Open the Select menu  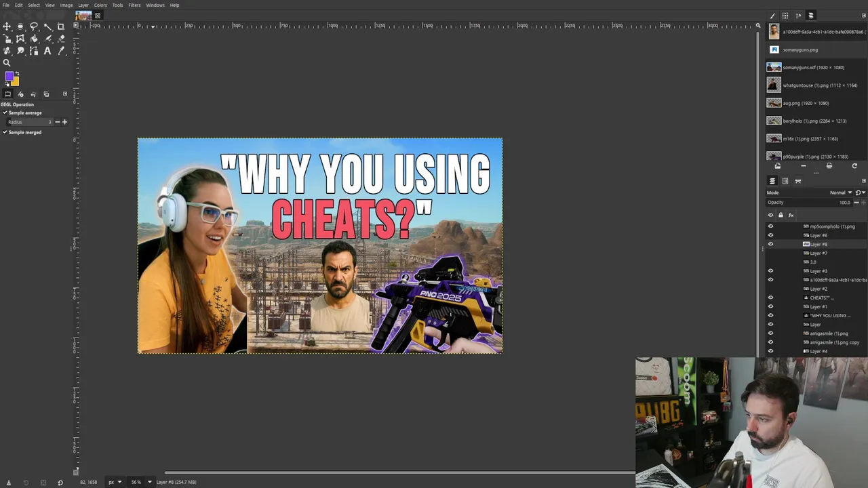(34, 5)
